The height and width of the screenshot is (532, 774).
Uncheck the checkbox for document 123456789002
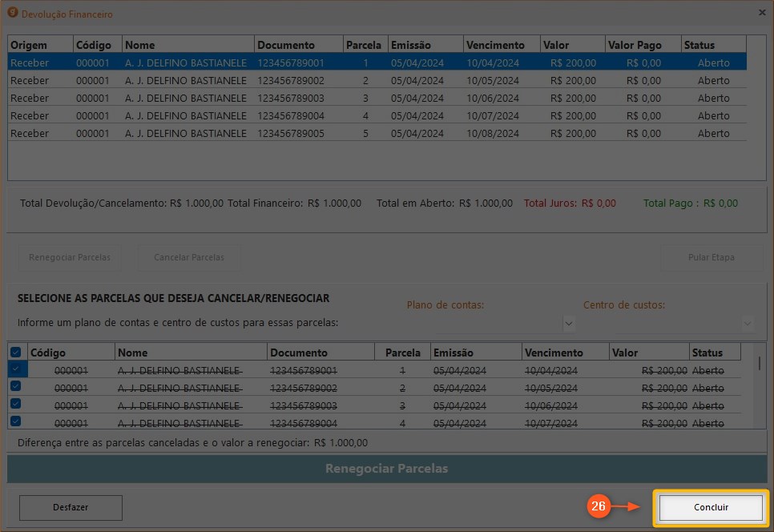(x=15, y=386)
